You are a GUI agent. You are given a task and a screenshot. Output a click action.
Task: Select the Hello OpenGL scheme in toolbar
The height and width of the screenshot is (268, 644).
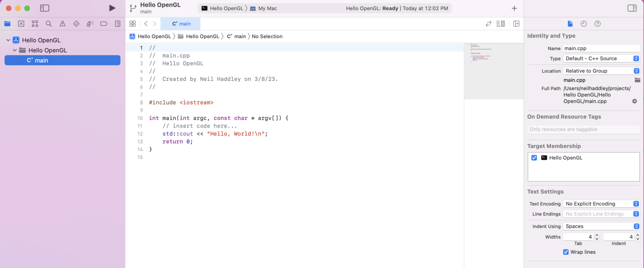[222, 8]
